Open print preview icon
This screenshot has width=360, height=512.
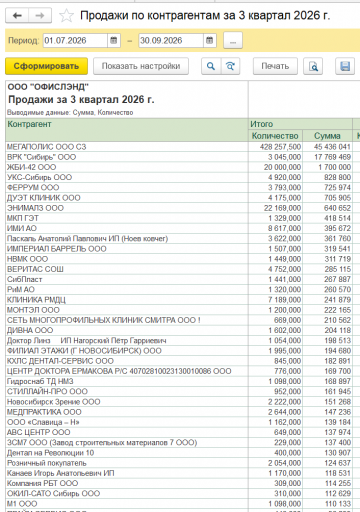click(x=313, y=66)
